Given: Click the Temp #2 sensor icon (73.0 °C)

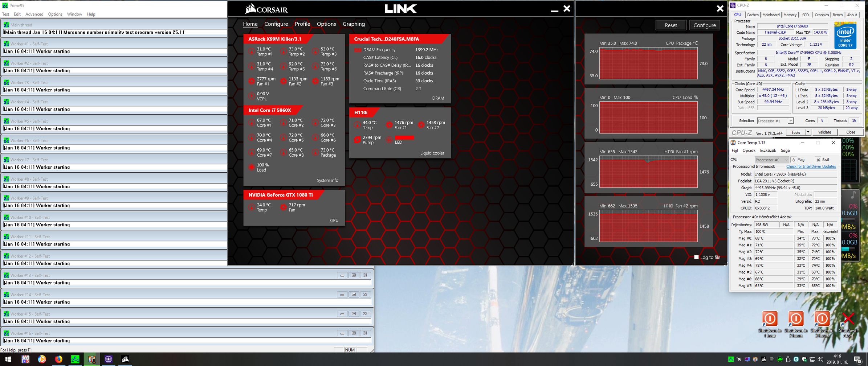Looking at the screenshot, I should [283, 52].
